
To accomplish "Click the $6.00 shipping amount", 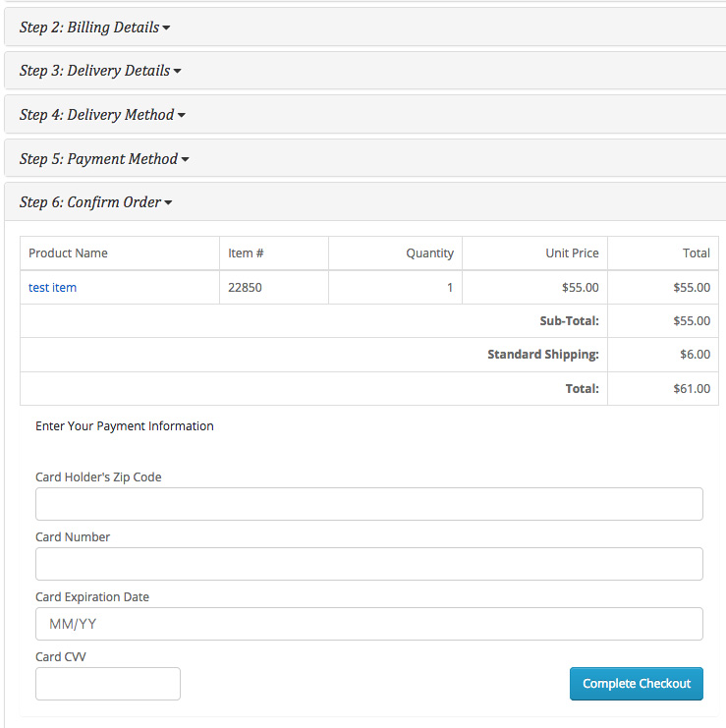I will pos(695,355).
